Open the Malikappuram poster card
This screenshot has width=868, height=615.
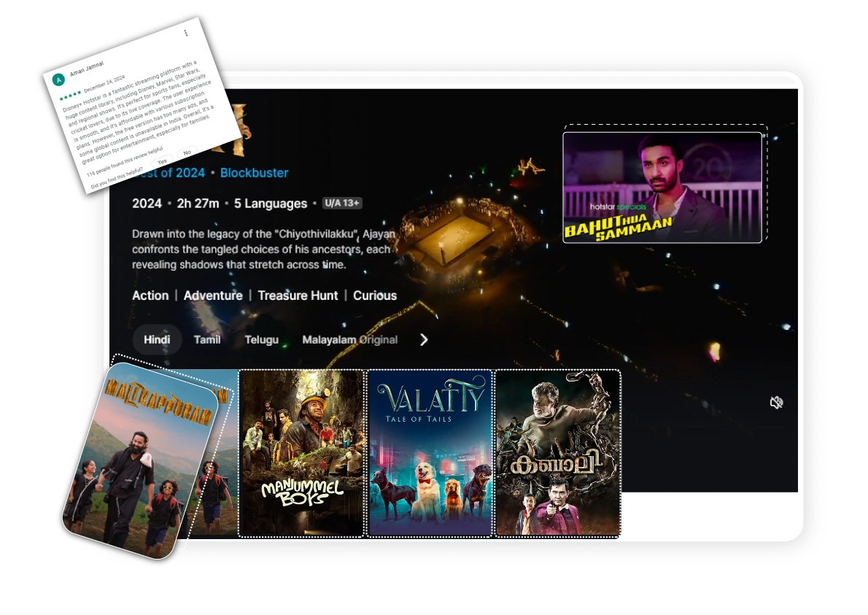coord(142,460)
